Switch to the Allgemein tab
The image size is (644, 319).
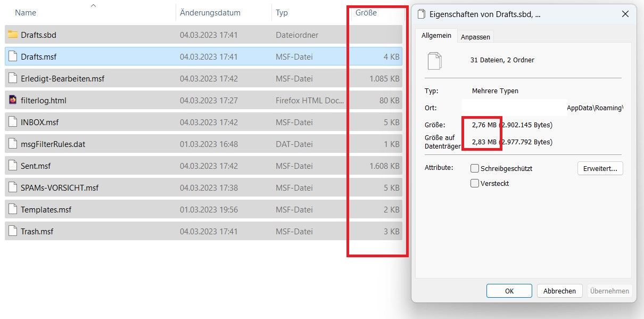point(436,36)
